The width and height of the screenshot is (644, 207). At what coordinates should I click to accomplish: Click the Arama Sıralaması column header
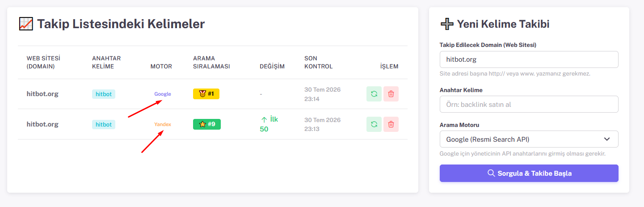pos(211,62)
